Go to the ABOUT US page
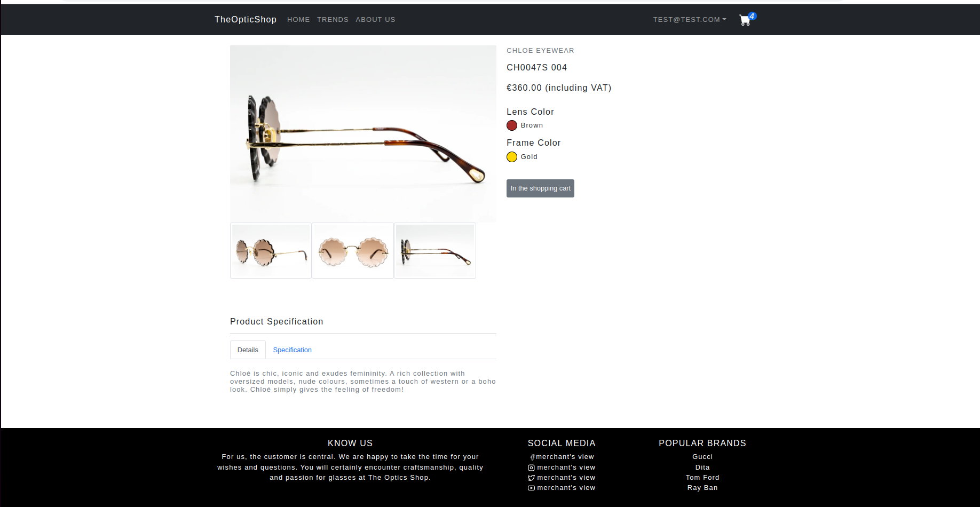980x507 pixels. (x=375, y=20)
